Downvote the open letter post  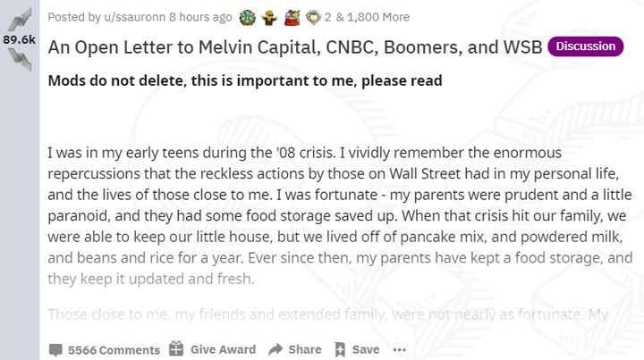tap(19, 57)
